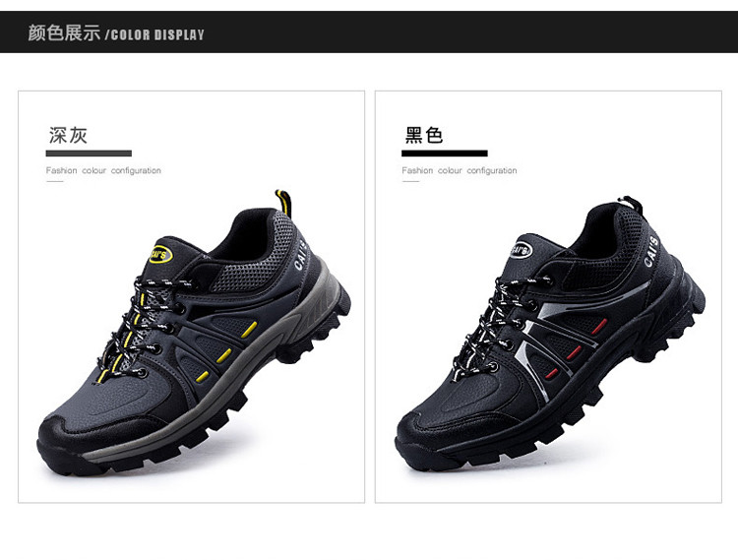This screenshot has width=738, height=560.
Task: Click yellow accent stripes on gray shoe
Action: 228,351
